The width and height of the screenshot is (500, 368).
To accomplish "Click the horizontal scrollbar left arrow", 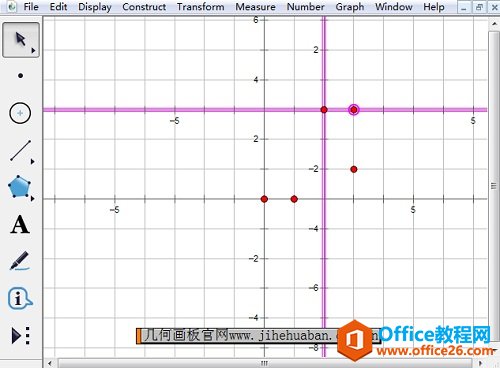I will pos(50,363).
